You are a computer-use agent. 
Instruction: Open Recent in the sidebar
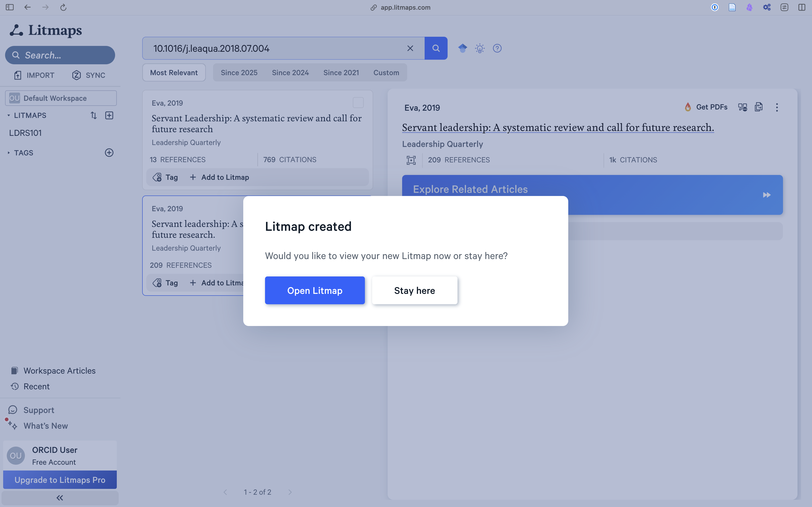click(30, 386)
